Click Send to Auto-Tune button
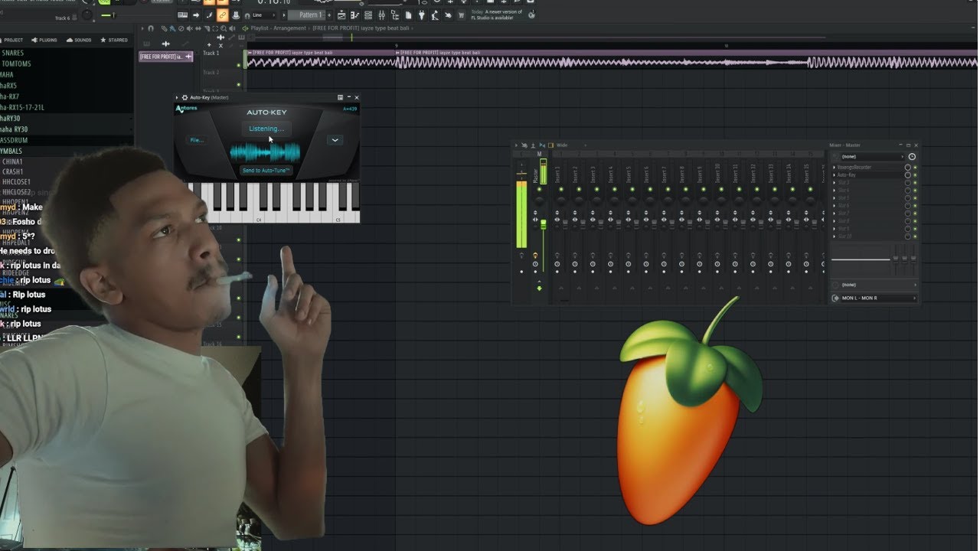The height and width of the screenshot is (551, 980). tap(266, 170)
